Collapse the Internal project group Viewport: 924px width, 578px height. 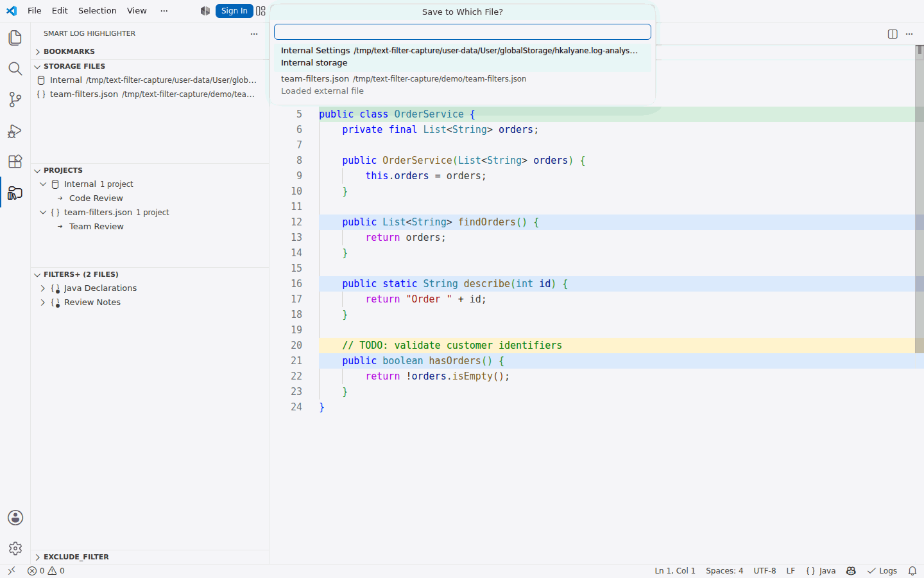coord(43,184)
